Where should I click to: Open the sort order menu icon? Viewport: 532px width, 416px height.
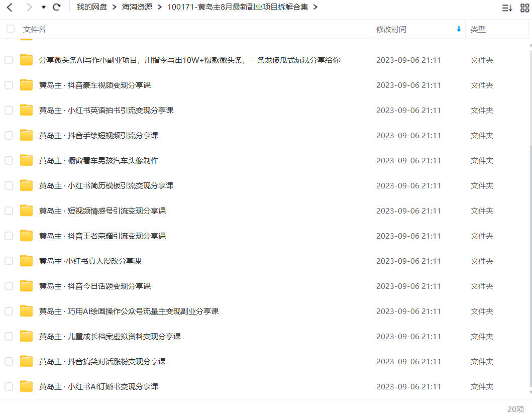[507, 8]
